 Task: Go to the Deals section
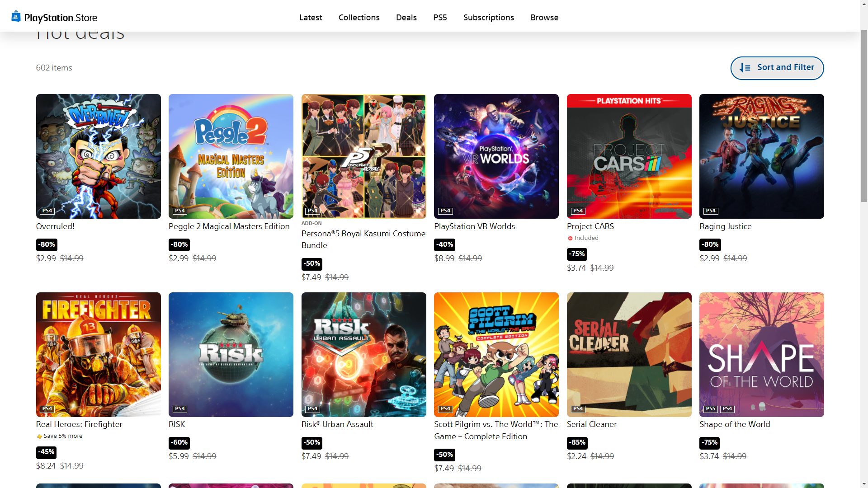point(406,18)
